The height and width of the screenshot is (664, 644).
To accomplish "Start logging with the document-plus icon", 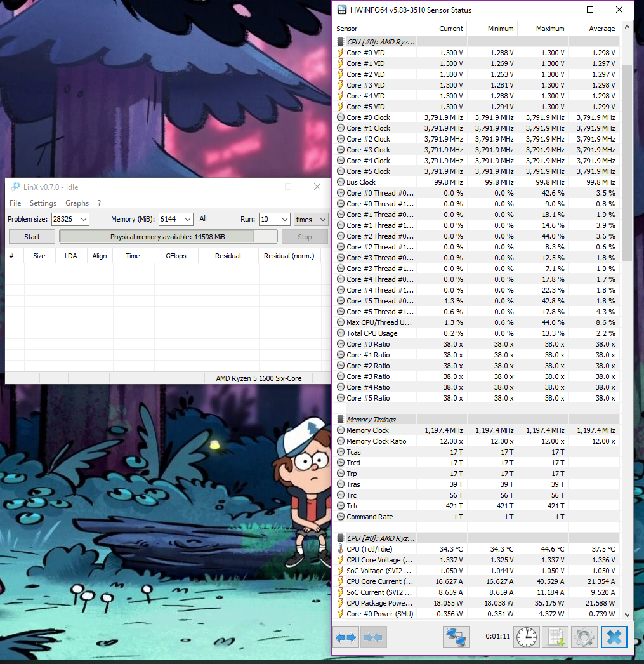I will (556, 637).
